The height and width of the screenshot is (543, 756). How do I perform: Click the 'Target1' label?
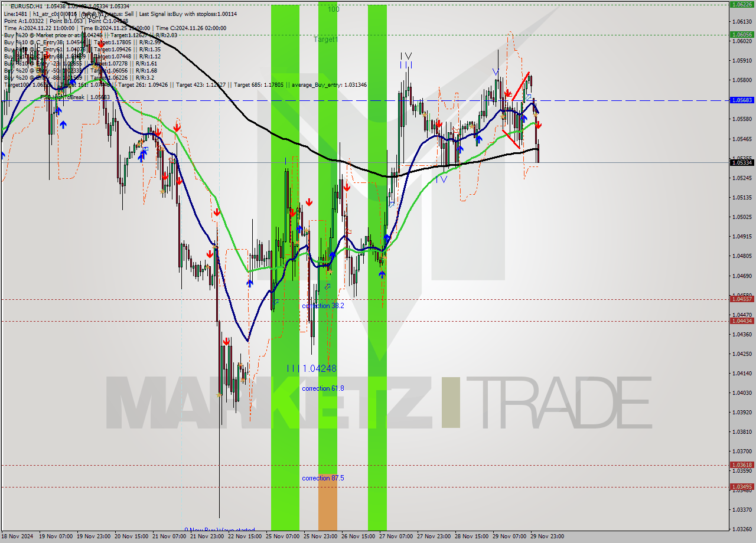pos(326,40)
